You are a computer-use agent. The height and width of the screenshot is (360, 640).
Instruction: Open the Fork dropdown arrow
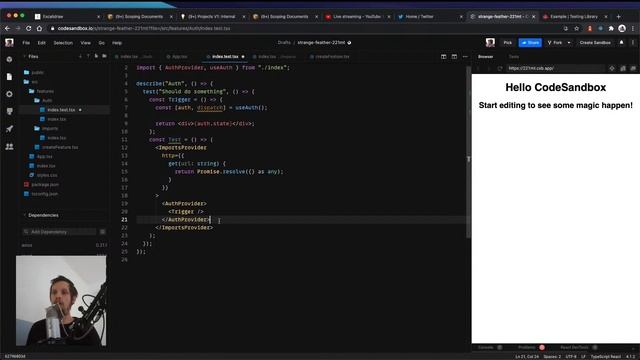point(569,42)
